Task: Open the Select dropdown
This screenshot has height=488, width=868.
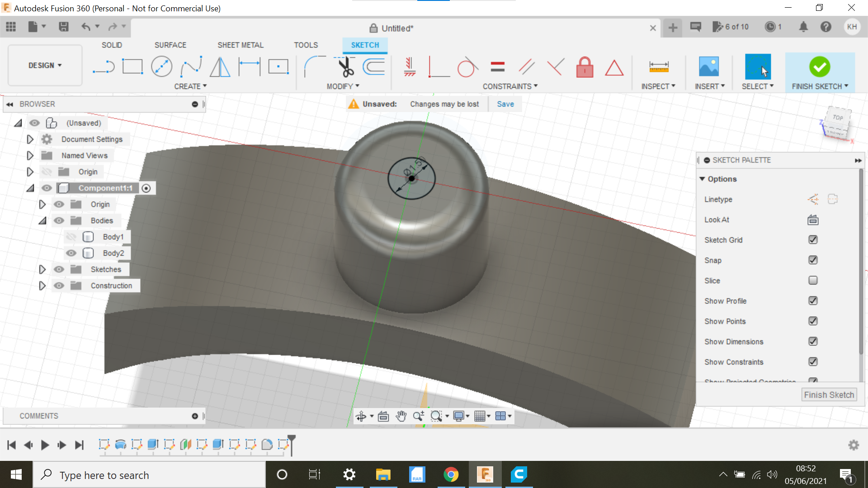Action: click(x=758, y=86)
